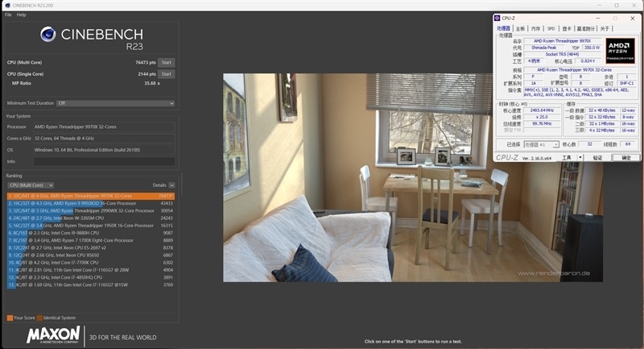The image size is (644, 349).
Task: Open the Help menu
Action: (x=22, y=15)
